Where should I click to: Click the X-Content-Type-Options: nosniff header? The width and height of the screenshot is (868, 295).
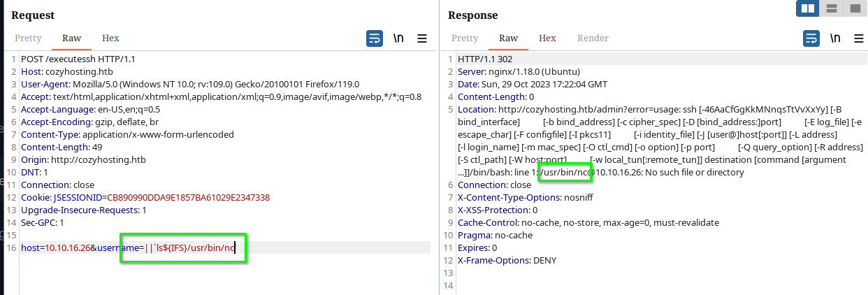tap(527, 197)
